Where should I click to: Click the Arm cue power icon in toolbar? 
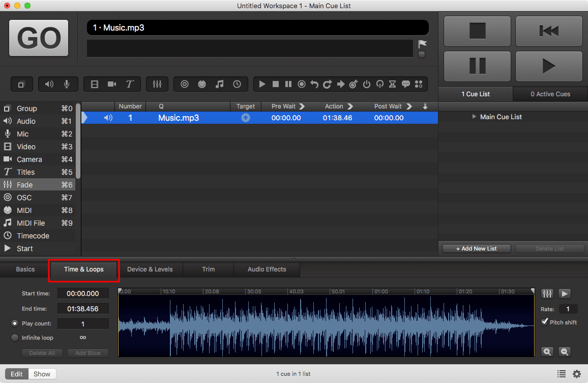367,84
